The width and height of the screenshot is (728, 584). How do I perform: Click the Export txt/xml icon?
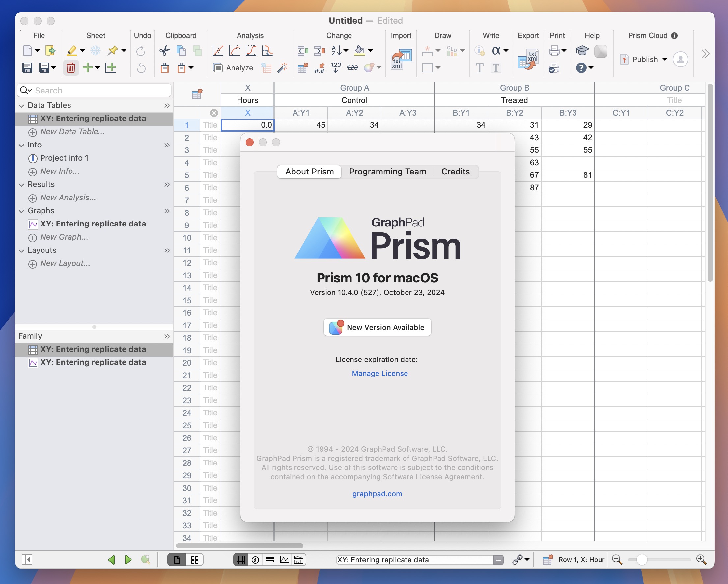(528, 59)
